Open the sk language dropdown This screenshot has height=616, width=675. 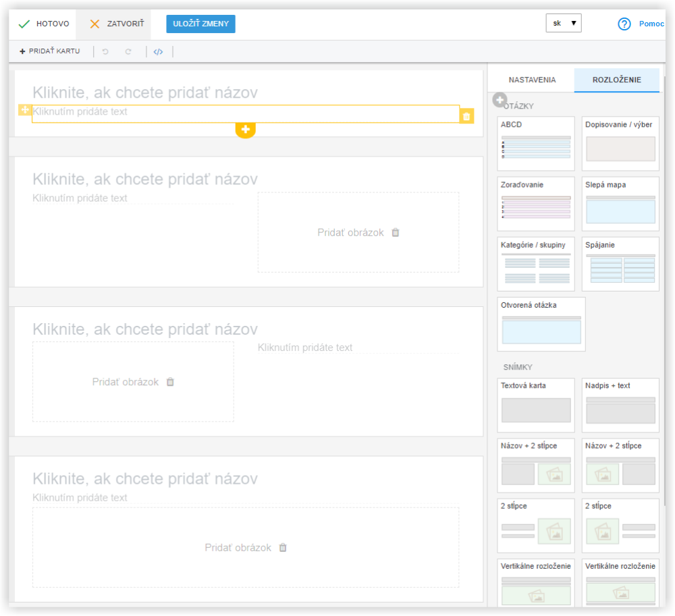pos(564,23)
